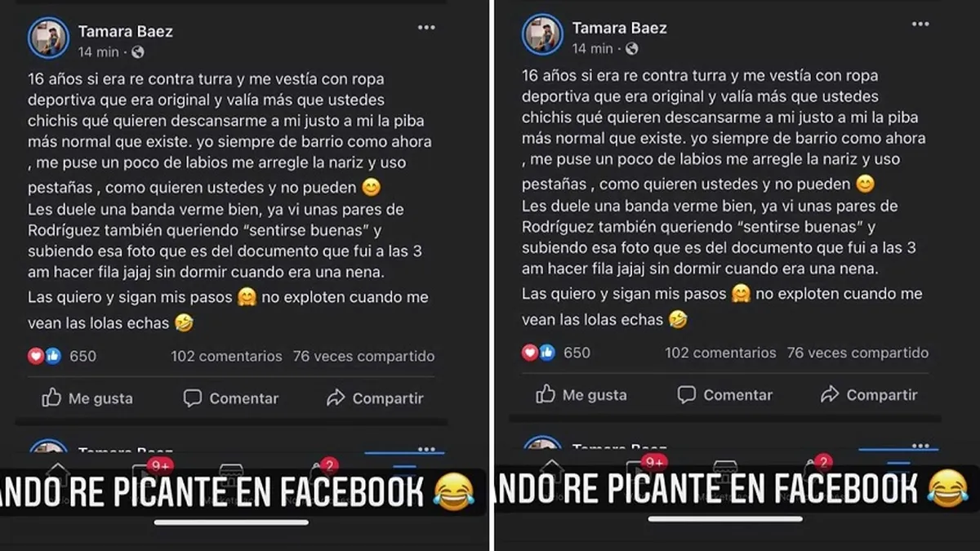This screenshot has width=980, height=551.
Task: Open Tamara Baez profile picture in left post
Action: tap(49, 38)
